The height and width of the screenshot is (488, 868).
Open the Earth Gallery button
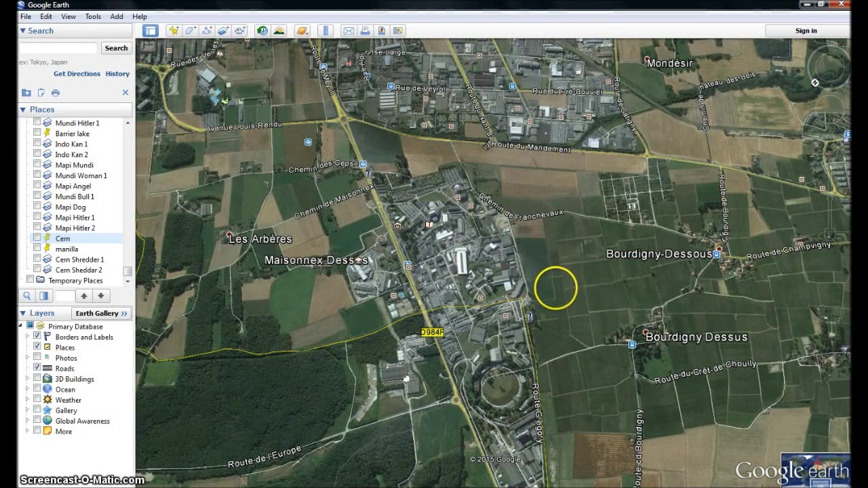(101, 313)
